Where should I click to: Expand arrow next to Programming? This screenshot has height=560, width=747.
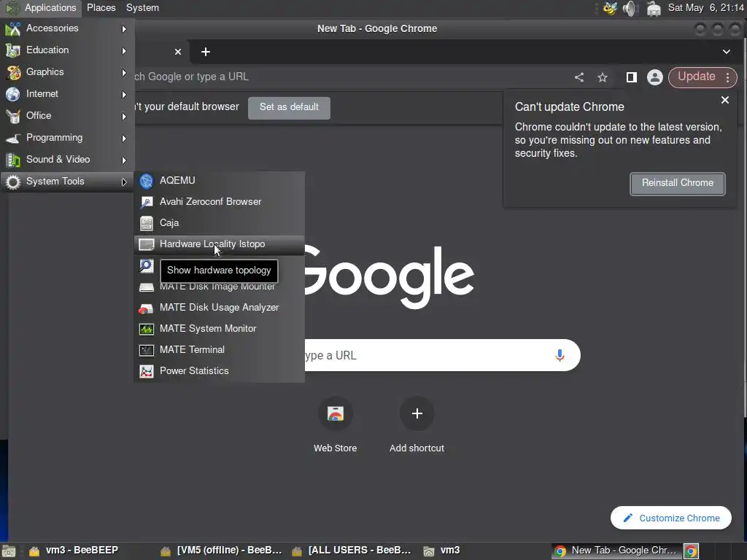click(x=124, y=138)
